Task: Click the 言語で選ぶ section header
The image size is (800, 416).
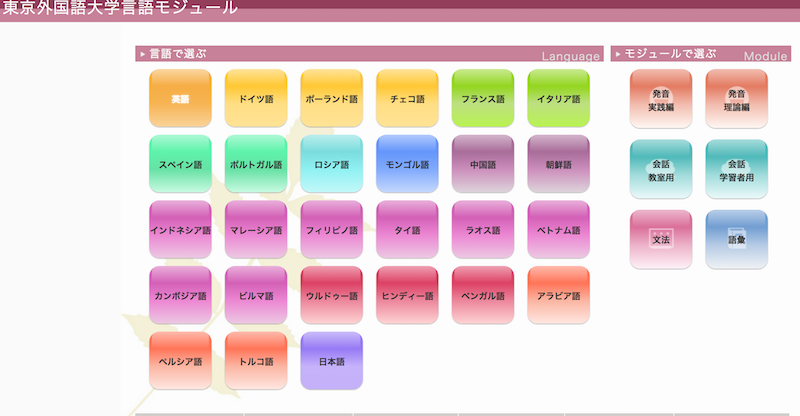Action: click(x=369, y=54)
